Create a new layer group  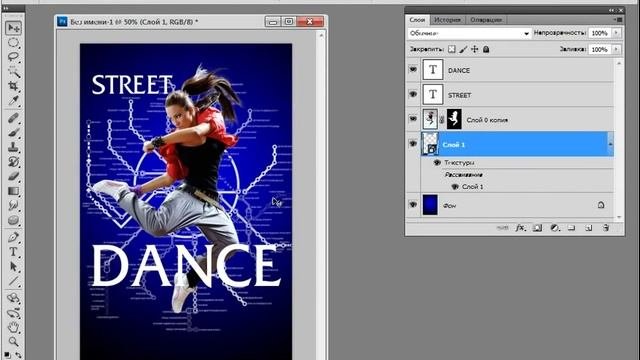pyautogui.click(x=571, y=228)
